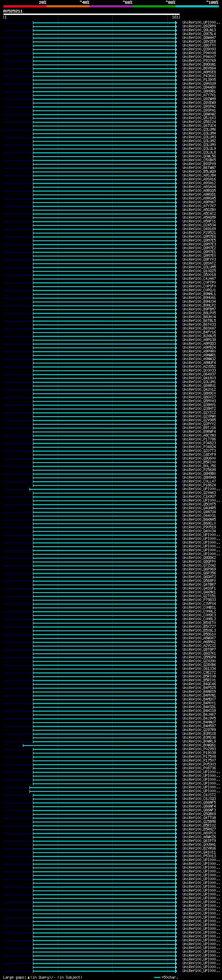222x980 pixels.
Task: Click the cyan alignment bar for UniRef100_B0WQ61
Action: click(x=100, y=745)
